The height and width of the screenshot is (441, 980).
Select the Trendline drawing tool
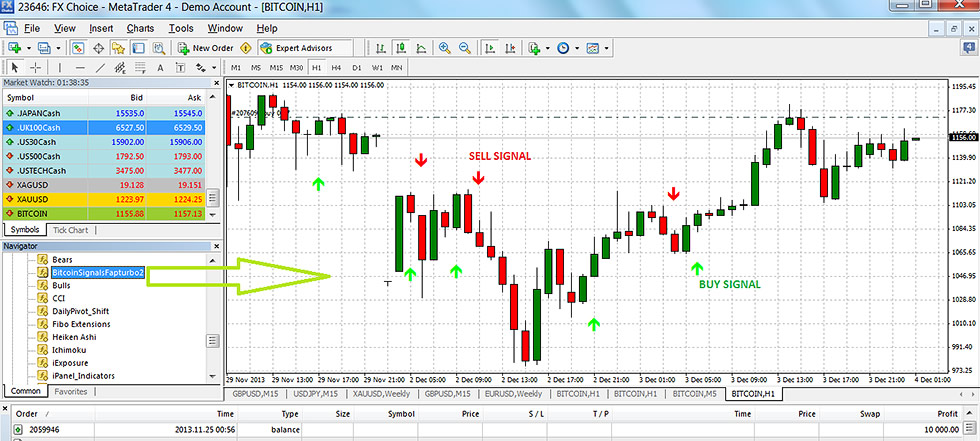pos(100,67)
